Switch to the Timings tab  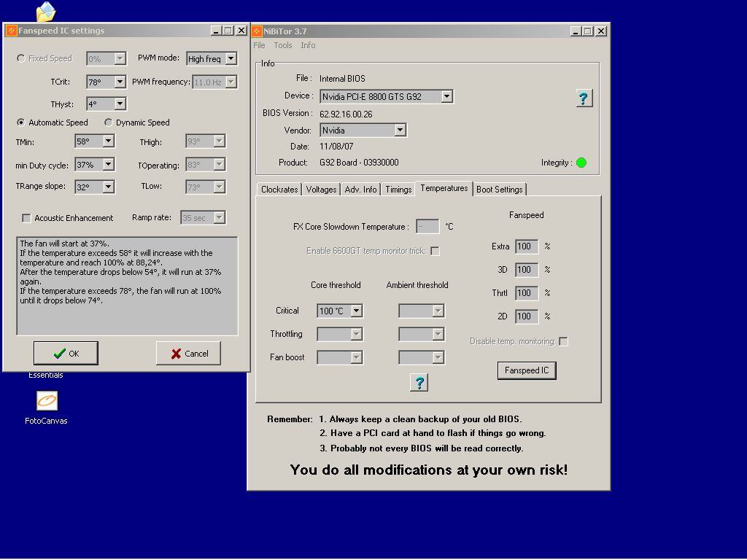(398, 190)
